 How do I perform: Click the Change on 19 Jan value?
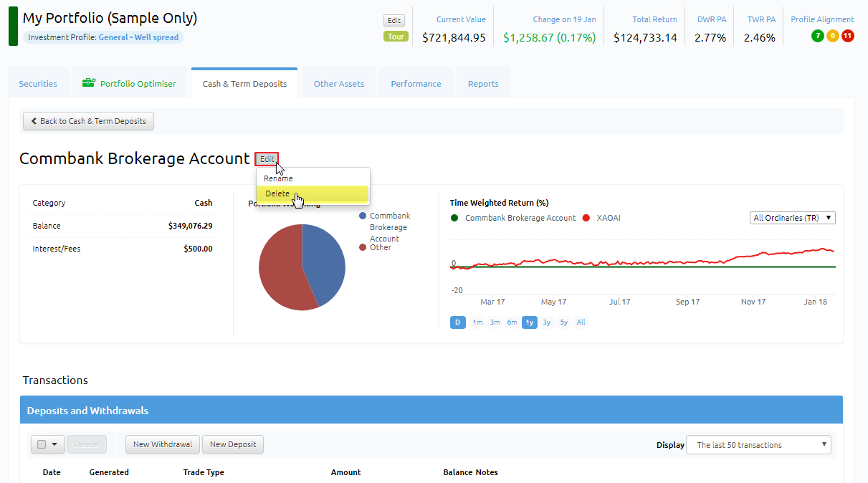coord(549,37)
